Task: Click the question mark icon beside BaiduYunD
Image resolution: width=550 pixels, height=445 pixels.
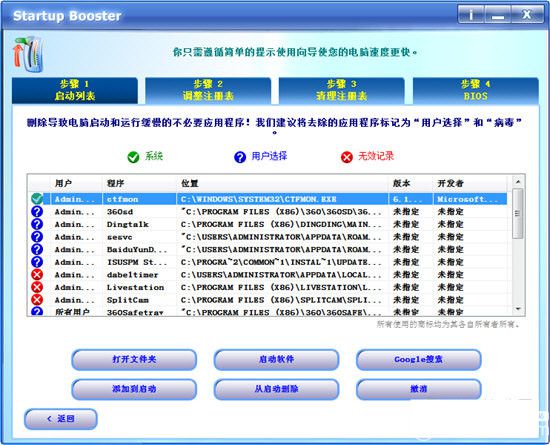Action: [37, 249]
